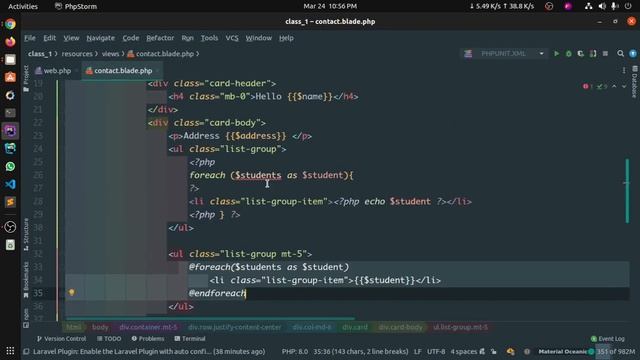Open the View menu

pyautogui.click(x=71, y=38)
